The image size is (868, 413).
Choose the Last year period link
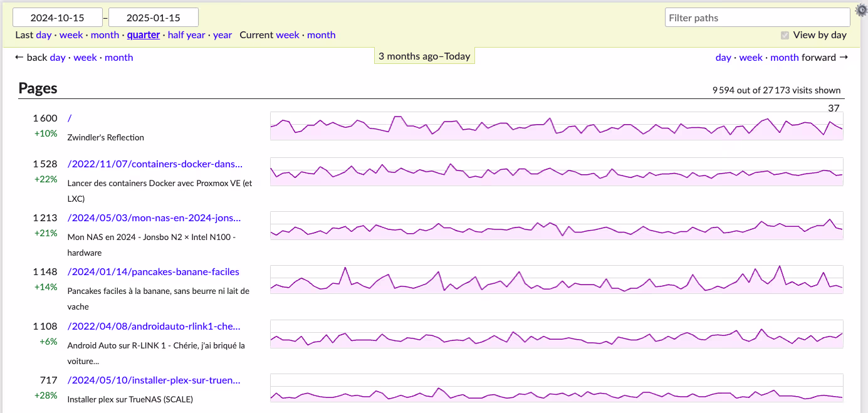pyautogui.click(x=222, y=35)
